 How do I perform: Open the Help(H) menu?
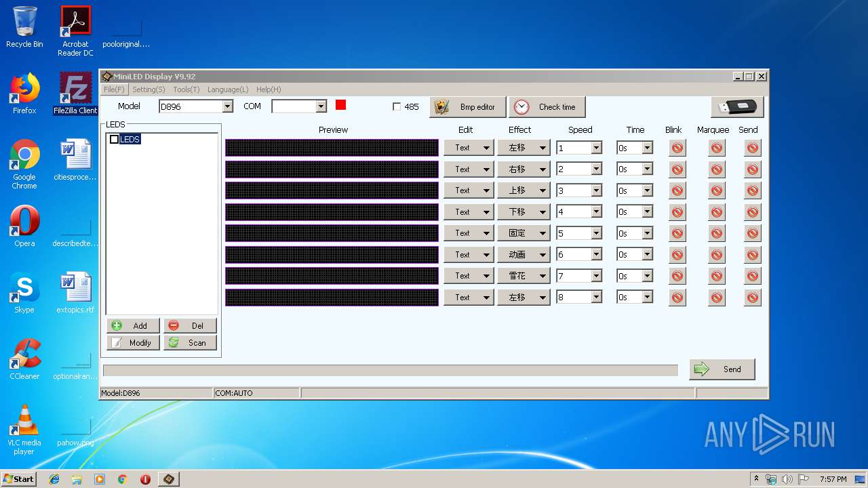(x=269, y=89)
